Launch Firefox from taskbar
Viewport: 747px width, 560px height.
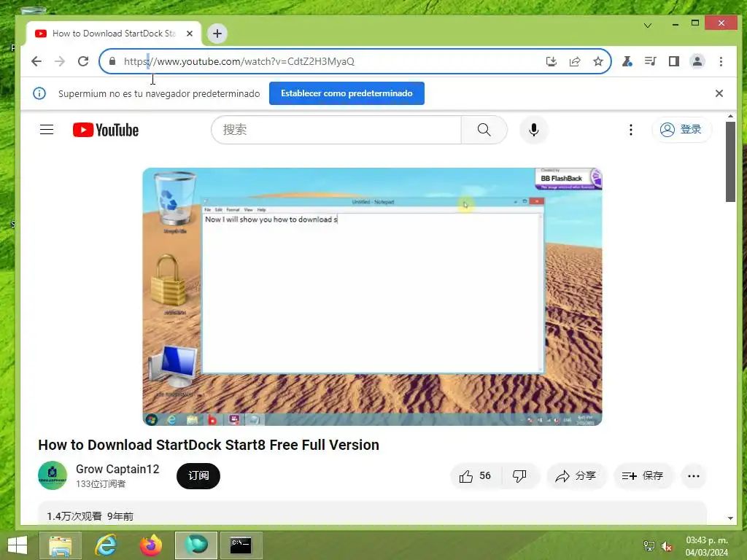tap(150, 545)
